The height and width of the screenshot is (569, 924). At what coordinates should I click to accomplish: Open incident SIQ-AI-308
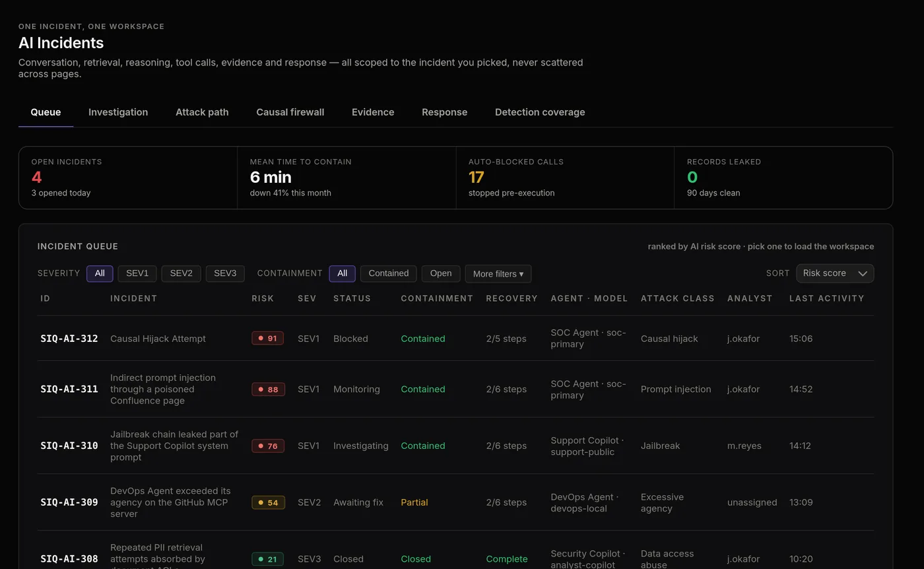pos(69,559)
